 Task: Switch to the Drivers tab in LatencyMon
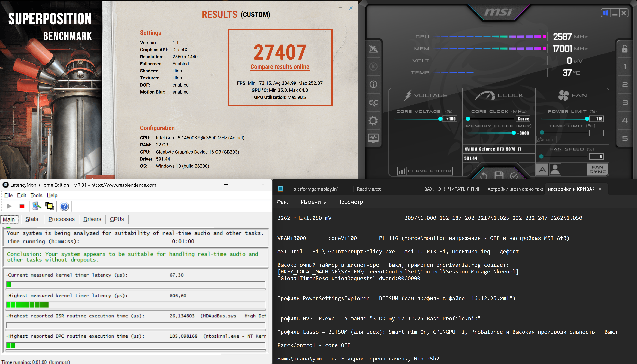point(92,219)
